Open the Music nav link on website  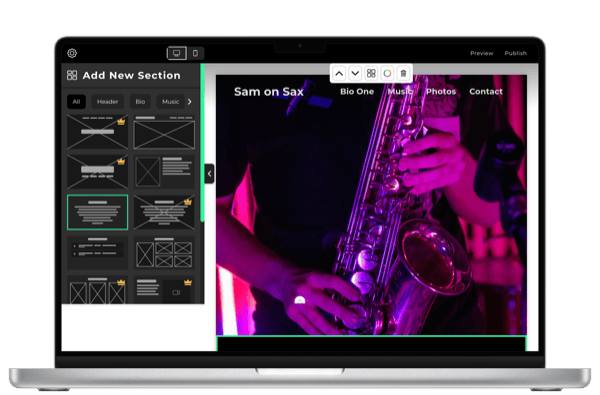point(400,91)
